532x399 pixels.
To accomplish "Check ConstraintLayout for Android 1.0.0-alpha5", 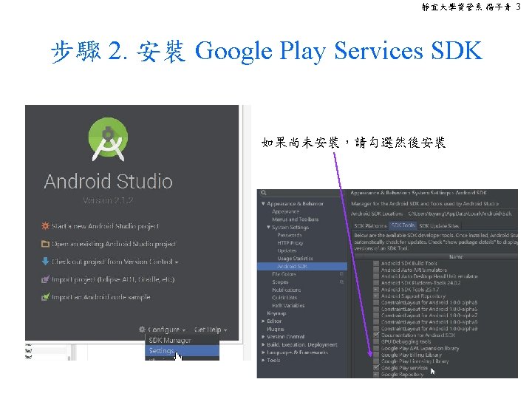I will [376, 302].
